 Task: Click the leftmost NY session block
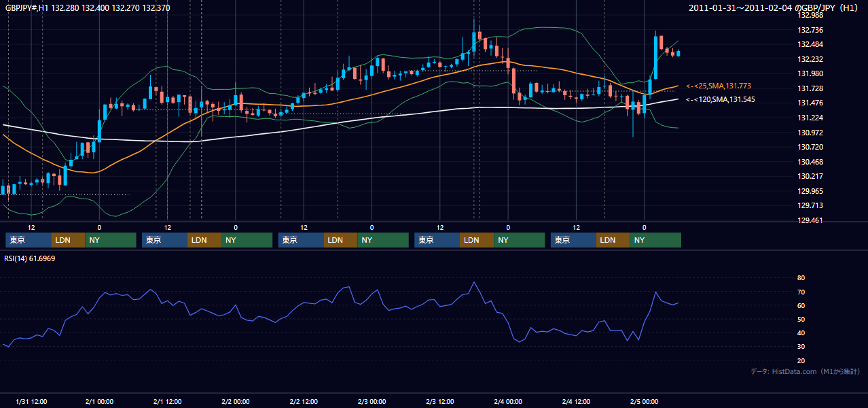click(x=111, y=240)
